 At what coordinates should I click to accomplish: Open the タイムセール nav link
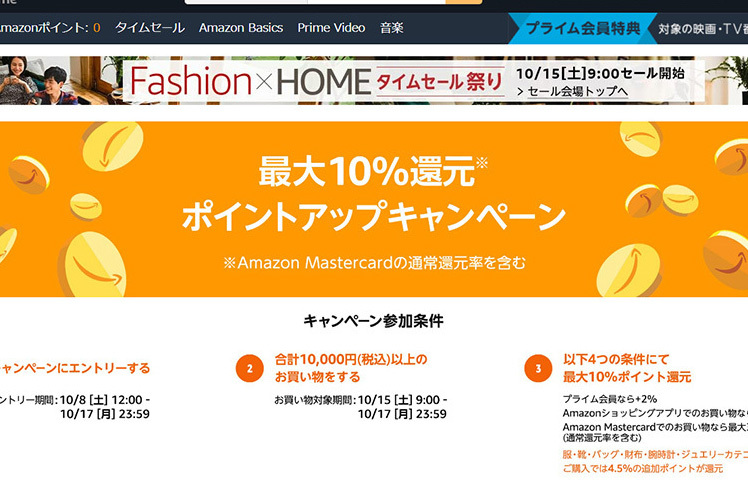pyautogui.click(x=150, y=28)
